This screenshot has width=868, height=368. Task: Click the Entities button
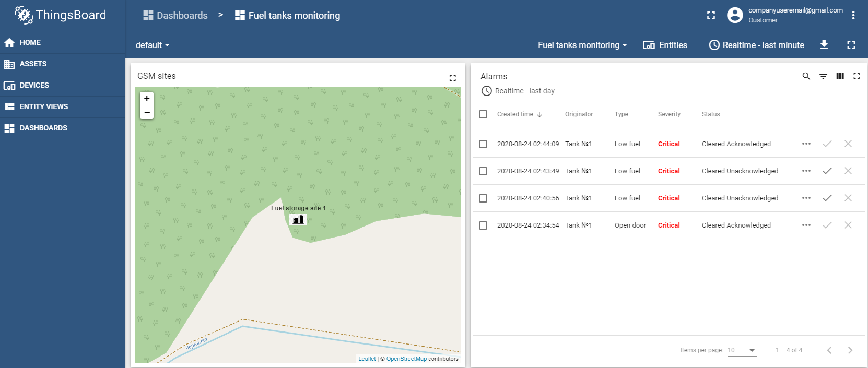click(x=665, y=45)
